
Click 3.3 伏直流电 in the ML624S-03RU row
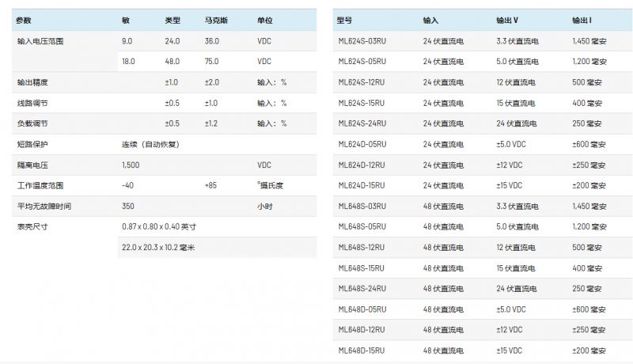pos(517,41)
